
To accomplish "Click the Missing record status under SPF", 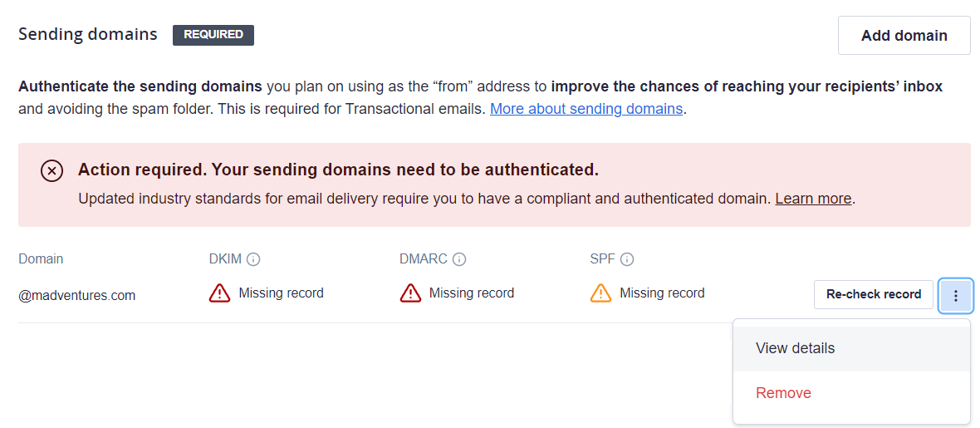I will [662, 293].
